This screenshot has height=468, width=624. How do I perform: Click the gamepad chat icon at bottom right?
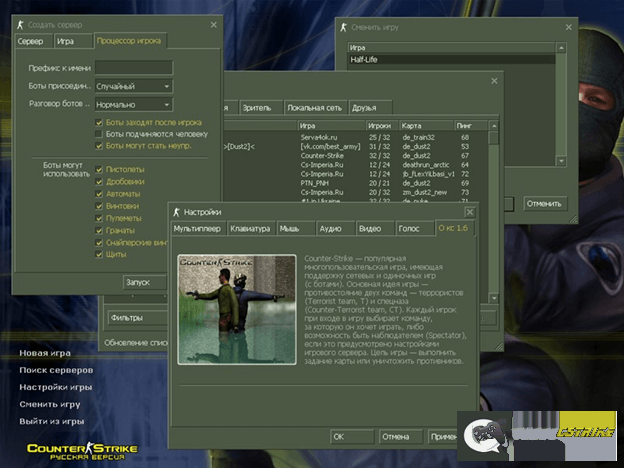(x=486, y=436)
